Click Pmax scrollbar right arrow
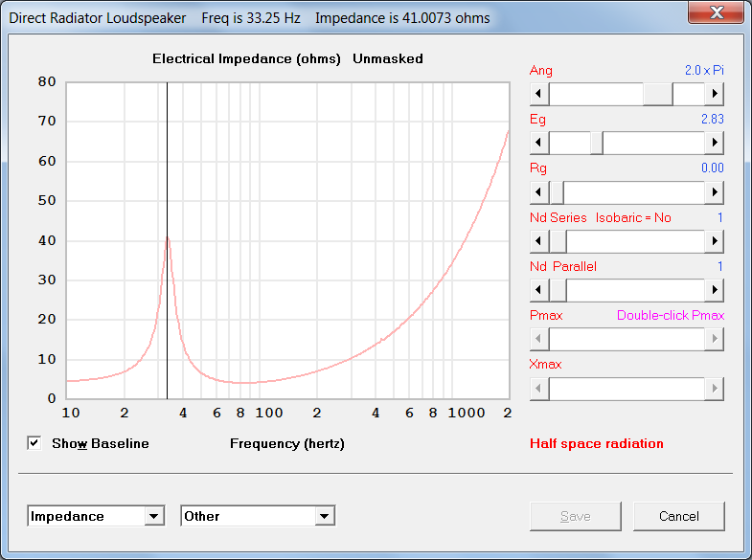 [714, 339]
